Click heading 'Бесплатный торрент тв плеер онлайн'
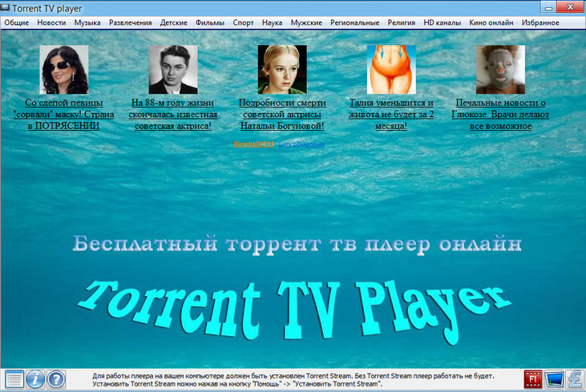This screenshot has width=586, height=392. click(297, 244)
